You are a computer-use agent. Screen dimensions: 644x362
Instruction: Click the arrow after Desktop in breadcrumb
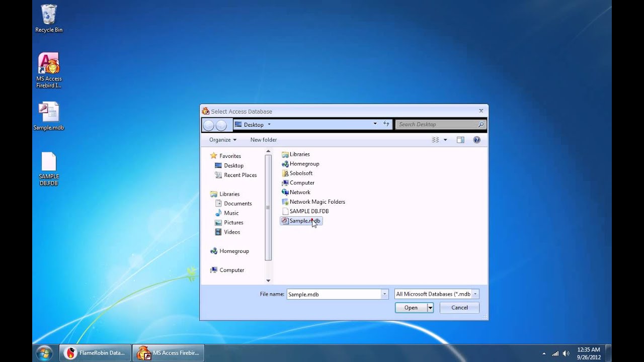[269, 124]
